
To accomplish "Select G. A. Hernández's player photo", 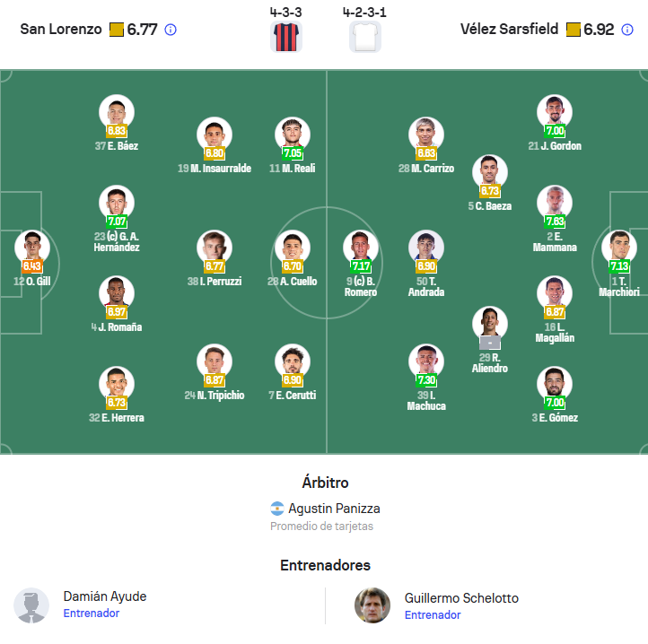I will coord(117,203).
